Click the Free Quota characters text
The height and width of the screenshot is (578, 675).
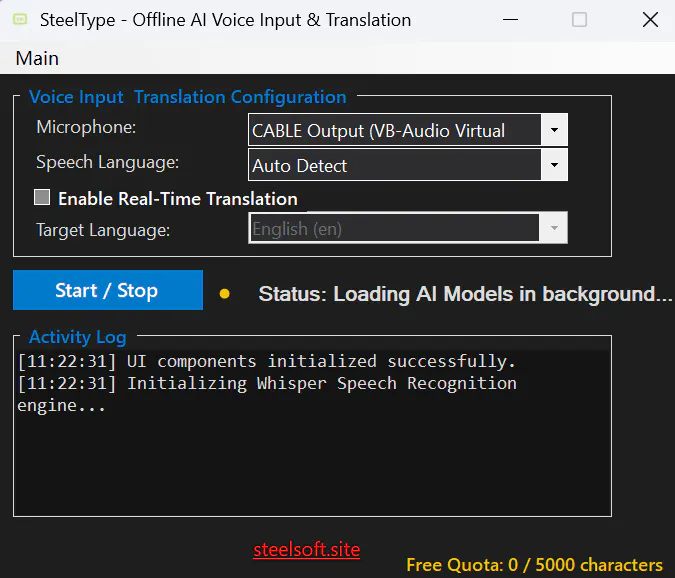[x=534, y=565]
